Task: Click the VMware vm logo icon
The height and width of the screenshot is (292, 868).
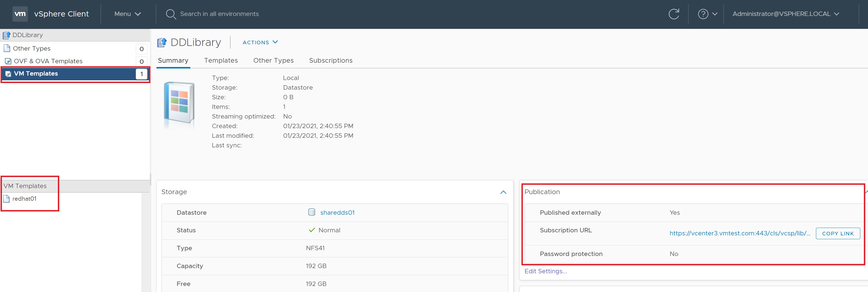Action: [x=20, y=14]
